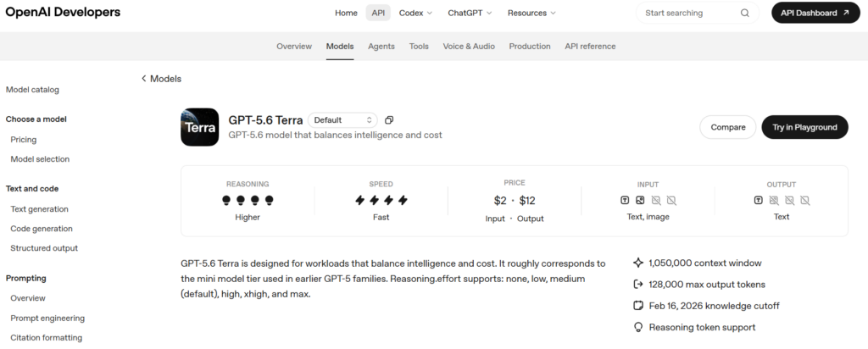
Task: Click the reasoning token lightbulb icon
Action: (638, 328)
